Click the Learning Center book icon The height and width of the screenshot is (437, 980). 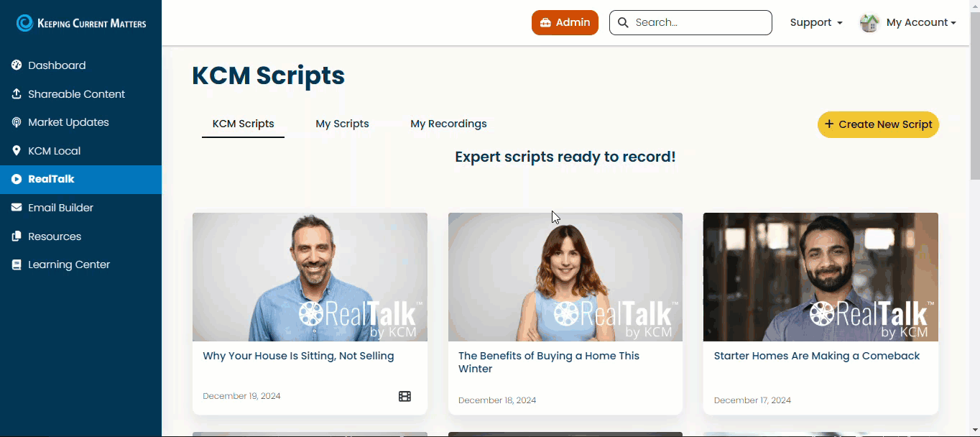[17, 264]
